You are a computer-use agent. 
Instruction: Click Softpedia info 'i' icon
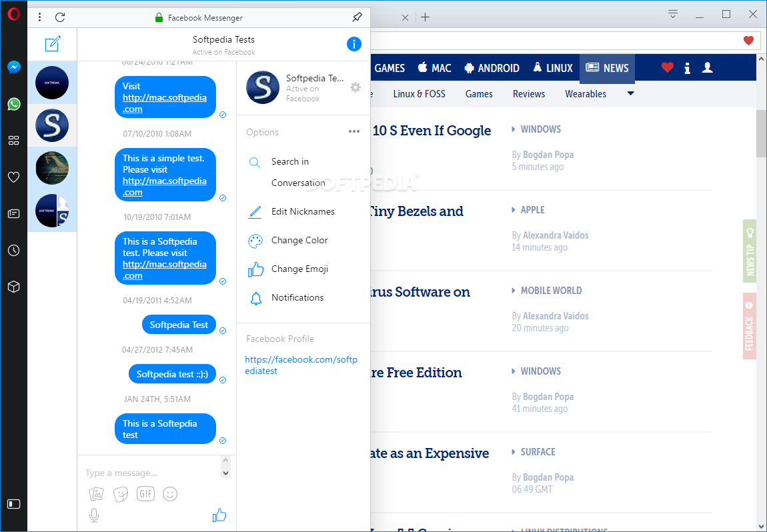687,68
